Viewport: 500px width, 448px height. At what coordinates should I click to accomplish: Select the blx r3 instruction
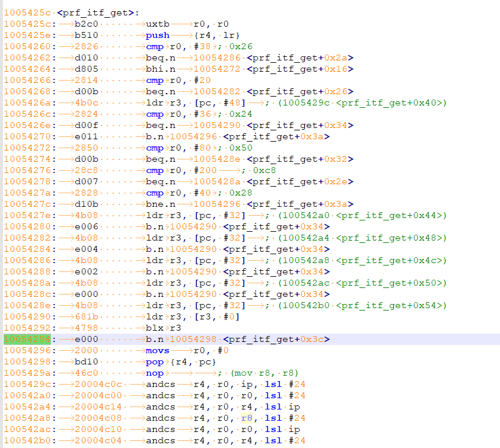(x=163, y=328)
